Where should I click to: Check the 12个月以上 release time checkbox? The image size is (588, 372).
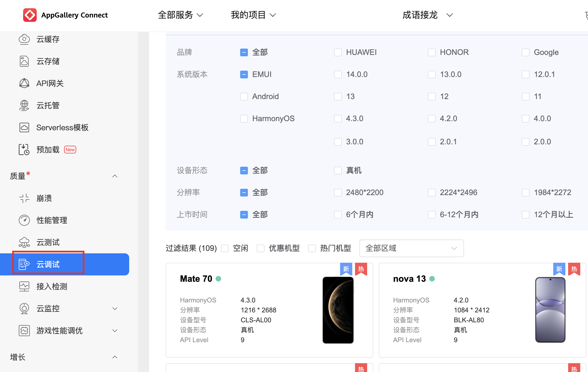click(526, 215)
